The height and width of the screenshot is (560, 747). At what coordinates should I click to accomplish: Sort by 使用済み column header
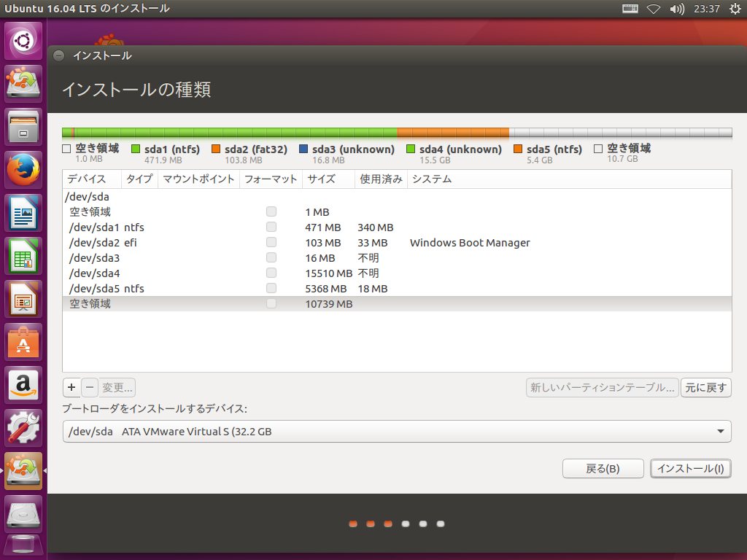[381, 179]
